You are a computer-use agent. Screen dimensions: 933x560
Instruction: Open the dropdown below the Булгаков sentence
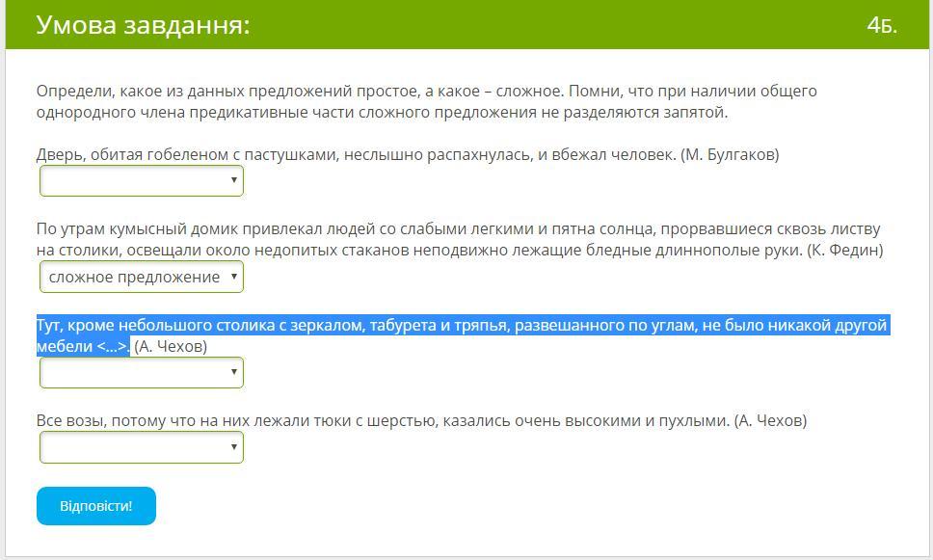click(x=141, y=180)
